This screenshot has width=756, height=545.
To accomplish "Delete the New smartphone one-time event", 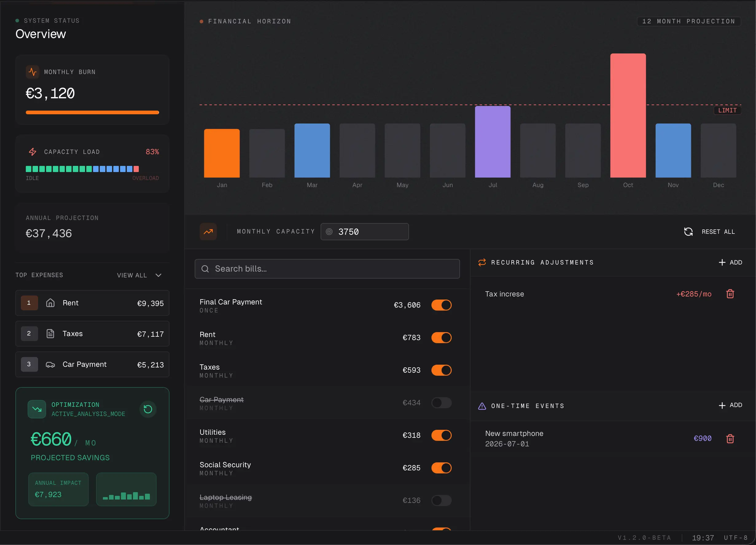I will (x=730, y=438).
